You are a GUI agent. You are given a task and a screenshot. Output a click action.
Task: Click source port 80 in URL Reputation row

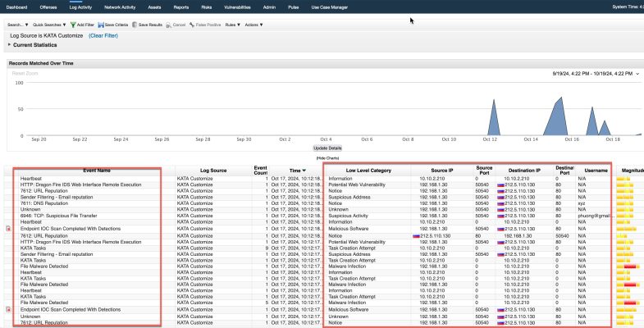click(x=478, y=236)
